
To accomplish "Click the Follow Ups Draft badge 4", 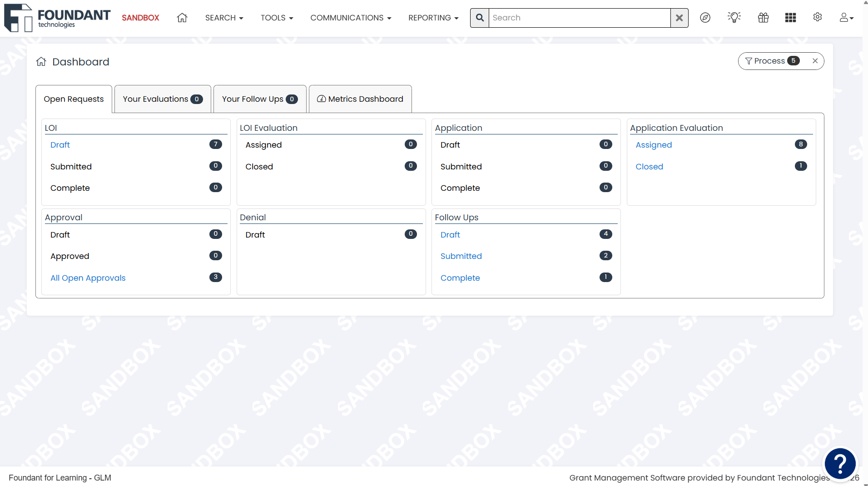I will point(606,234).
